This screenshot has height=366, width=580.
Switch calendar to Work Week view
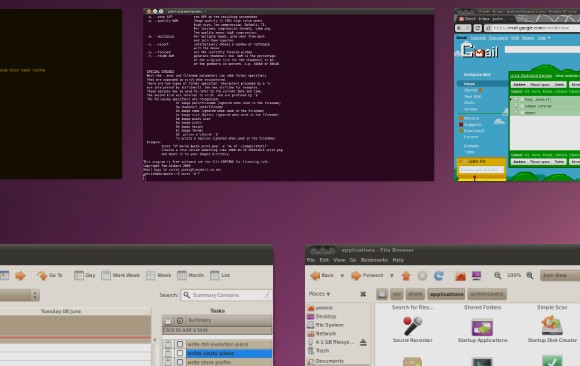(x=121, y=275)
